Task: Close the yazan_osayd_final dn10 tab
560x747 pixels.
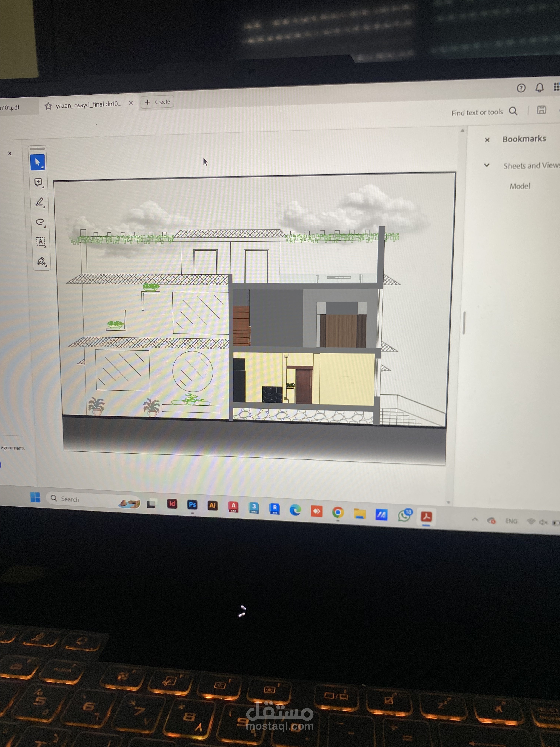Action: pyautogui.click(x=131, y=103)
